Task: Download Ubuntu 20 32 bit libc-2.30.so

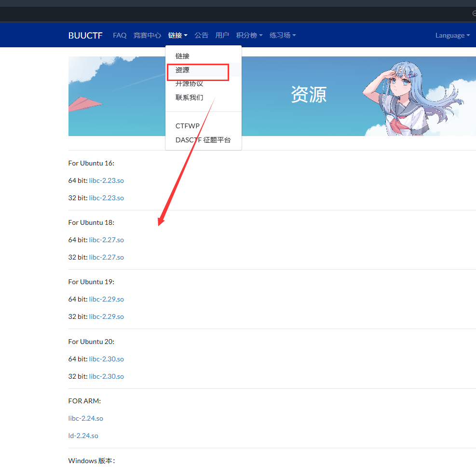Action: point(106,376)
